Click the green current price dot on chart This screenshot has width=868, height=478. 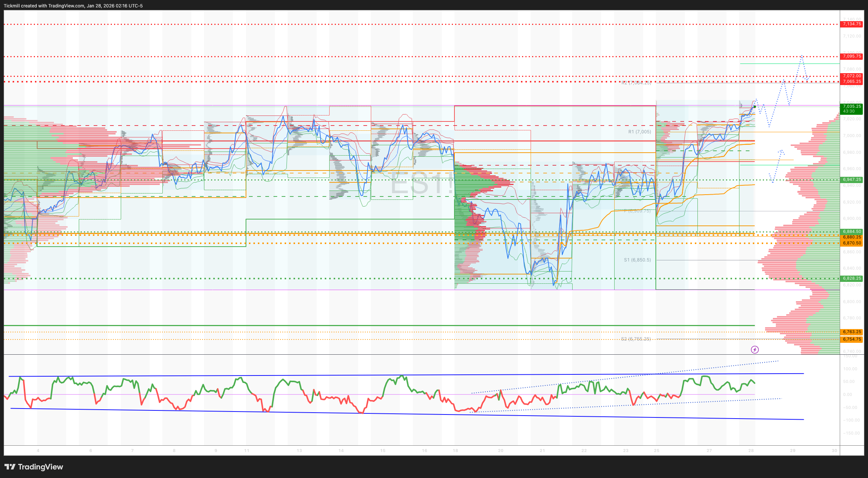click(x=755, y=107)
